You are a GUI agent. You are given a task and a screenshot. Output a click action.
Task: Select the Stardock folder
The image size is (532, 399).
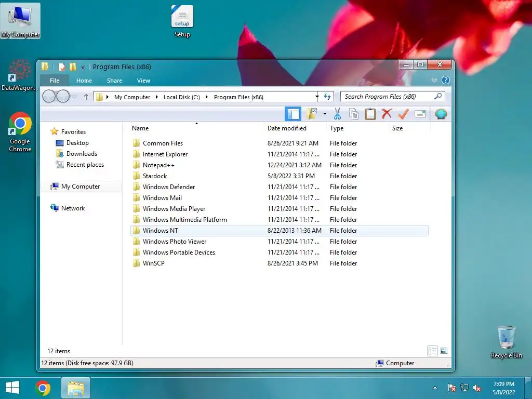(279, 176)
